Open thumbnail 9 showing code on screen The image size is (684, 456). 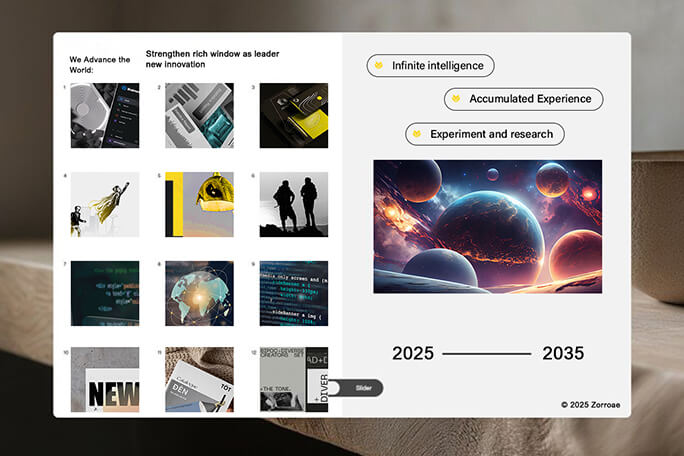click(293, 293)
